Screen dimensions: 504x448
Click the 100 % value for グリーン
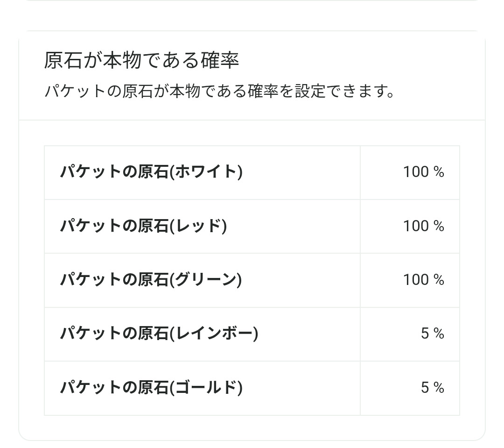point(423,280)
